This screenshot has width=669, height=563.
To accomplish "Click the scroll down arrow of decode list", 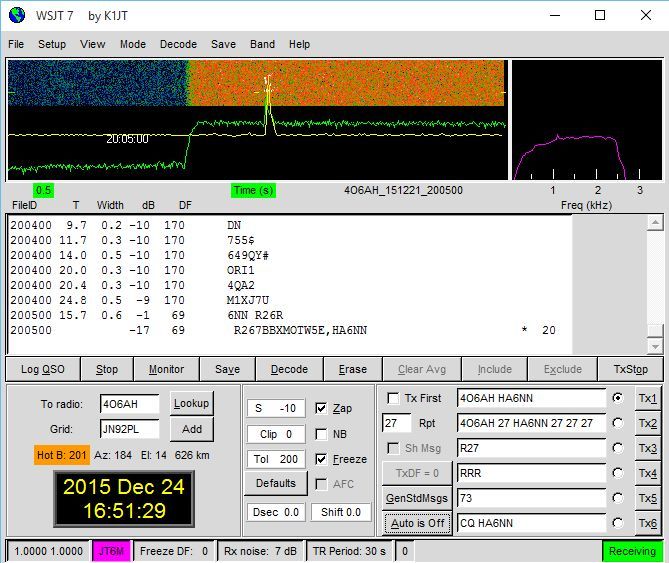I will click(655, 346).
